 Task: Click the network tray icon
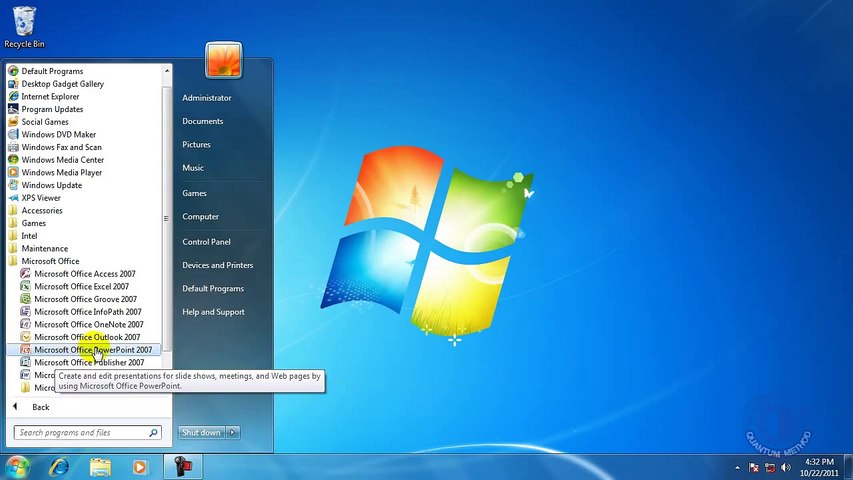tap(769, 467)
